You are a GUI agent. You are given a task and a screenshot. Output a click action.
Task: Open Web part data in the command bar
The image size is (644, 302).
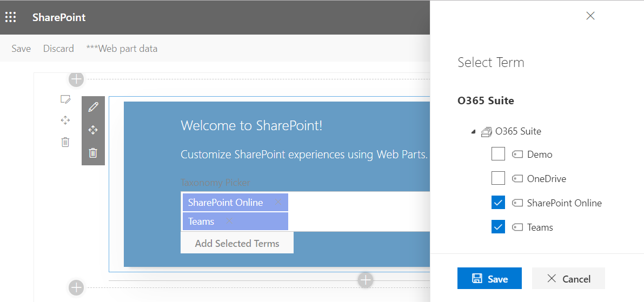[x=122, y=49]
